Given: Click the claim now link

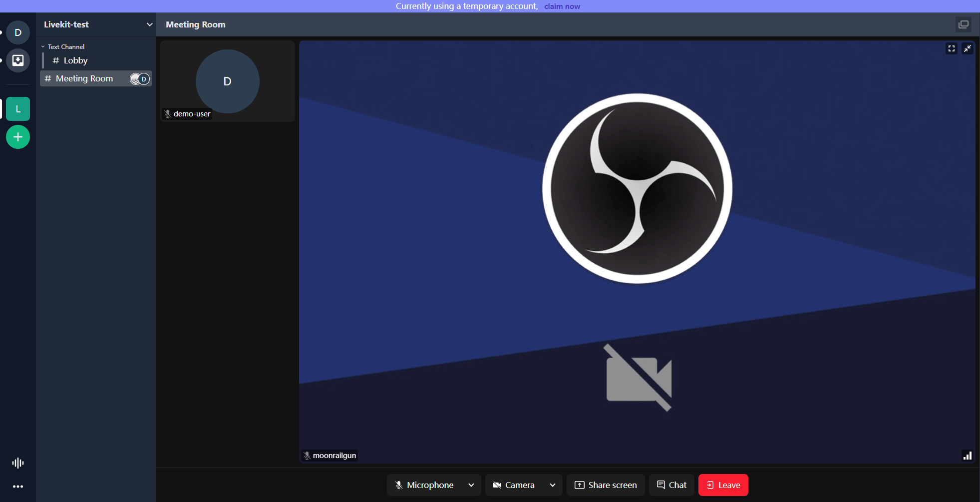Looking at the screenshot, I should click(562, 6).
